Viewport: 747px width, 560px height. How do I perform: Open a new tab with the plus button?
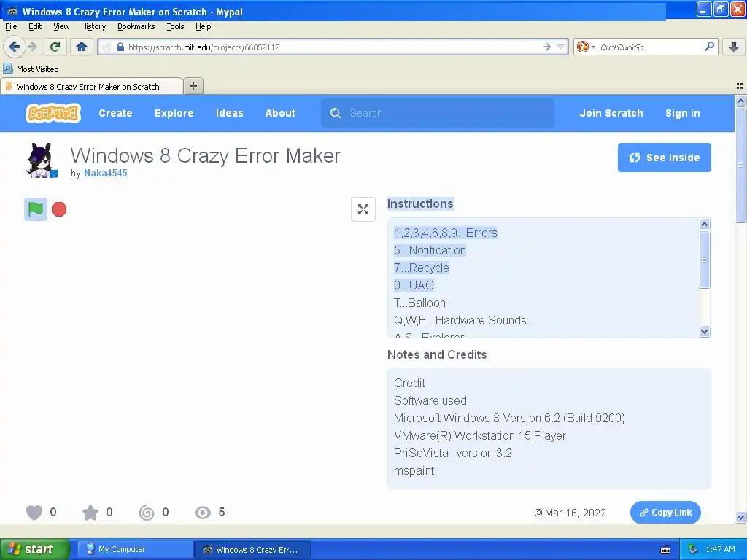click(x=193, y=86)
